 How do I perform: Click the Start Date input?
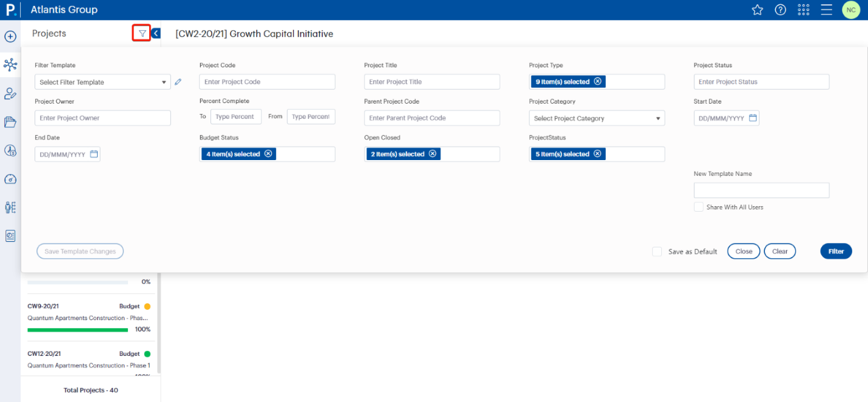tap(726, 118)
